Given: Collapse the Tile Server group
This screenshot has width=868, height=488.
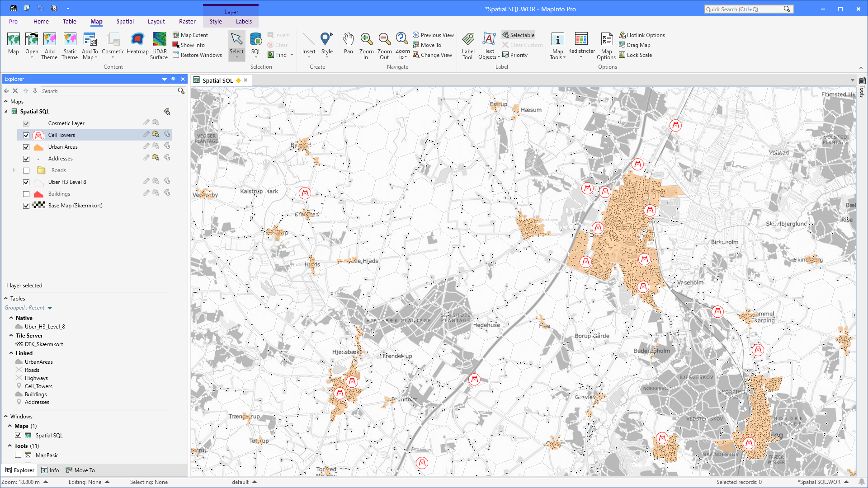Looking at the screenshot, I should pos(11,336).
